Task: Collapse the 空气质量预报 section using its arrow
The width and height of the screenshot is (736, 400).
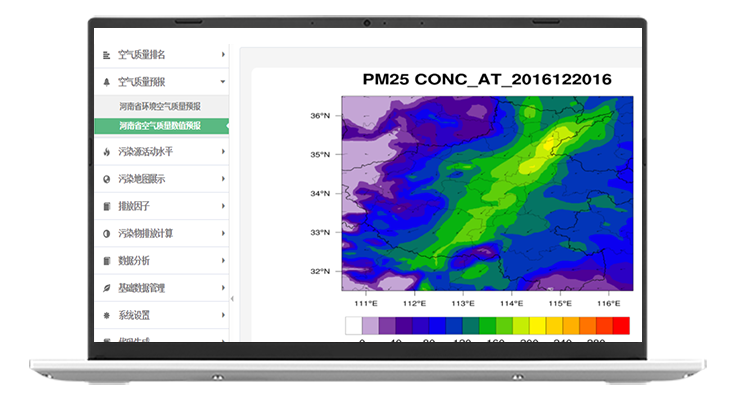Action: pyautogui.click(x=222, y=82)
